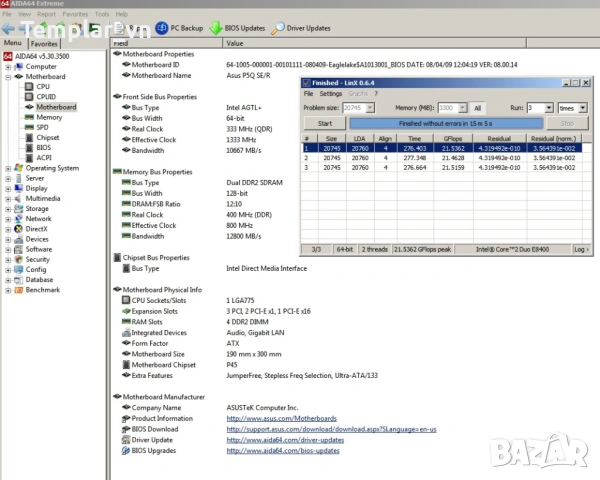Viewport: 600px width, 480px height.
Task: Switch to the Favorites tab
Action: [44, 44]
